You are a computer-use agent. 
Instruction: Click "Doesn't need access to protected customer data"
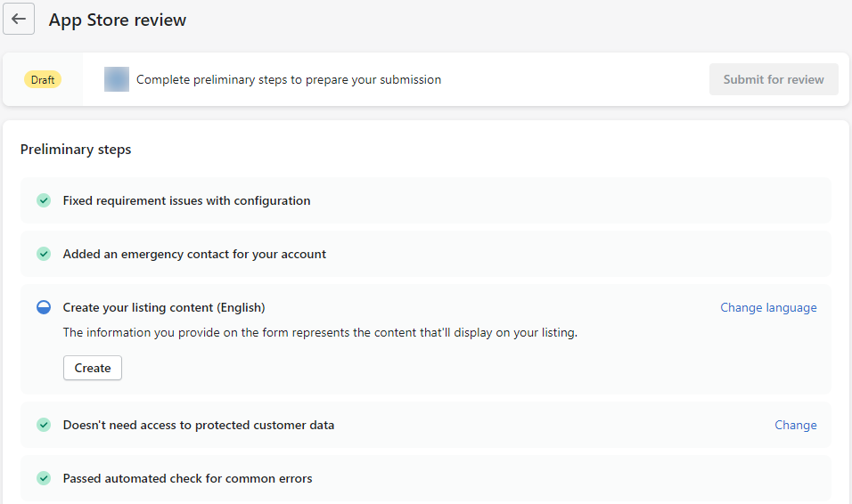[x=199, y=425]
